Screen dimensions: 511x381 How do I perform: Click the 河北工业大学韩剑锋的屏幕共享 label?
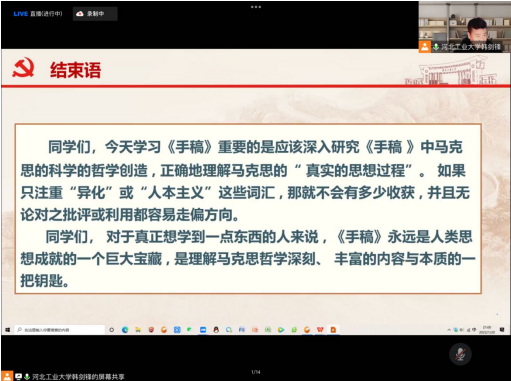[78, 377]
